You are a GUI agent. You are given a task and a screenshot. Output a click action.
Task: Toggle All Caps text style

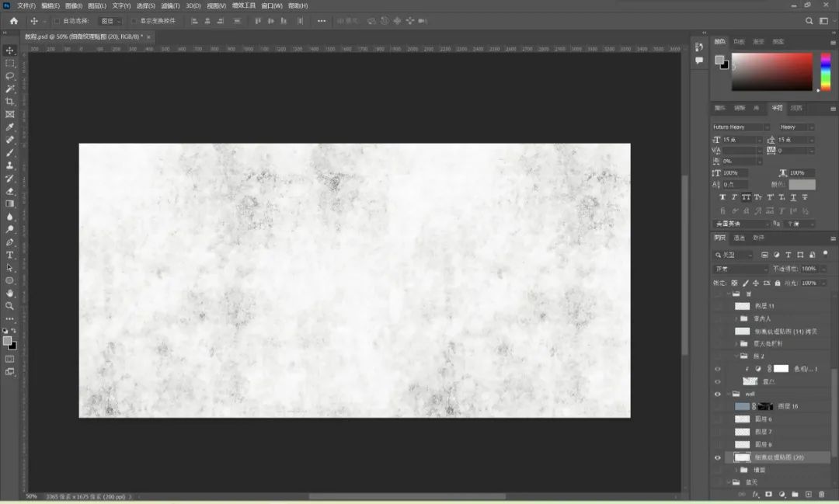tap(746, 197)
